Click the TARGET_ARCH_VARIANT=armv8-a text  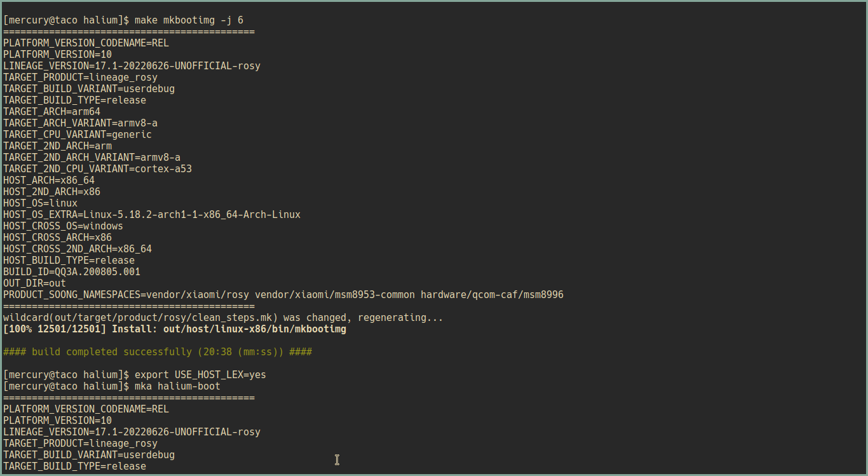tap(80, 123)
